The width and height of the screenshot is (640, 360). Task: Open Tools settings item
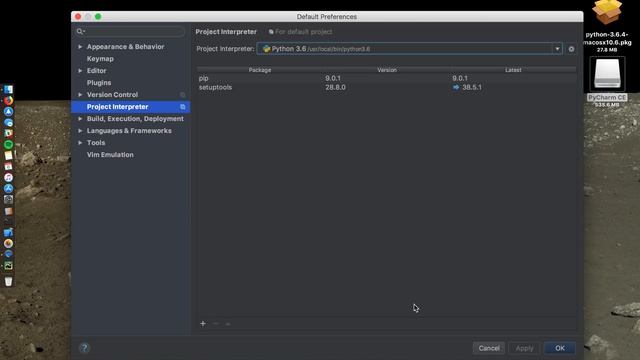coord(96,143)
